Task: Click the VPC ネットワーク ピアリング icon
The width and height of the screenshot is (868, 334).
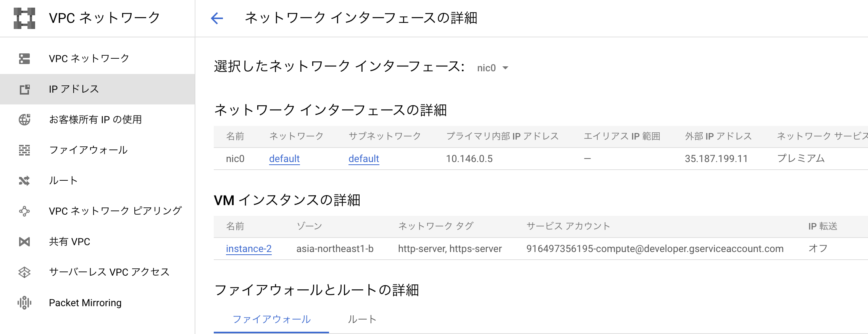Action: [x=24, y=211]
